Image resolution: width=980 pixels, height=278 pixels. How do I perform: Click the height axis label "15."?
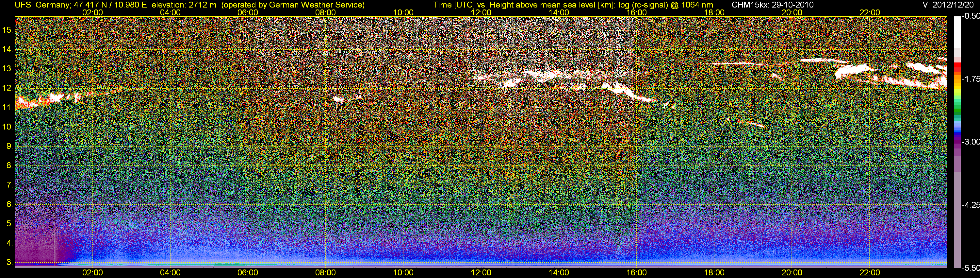point(8,30)
